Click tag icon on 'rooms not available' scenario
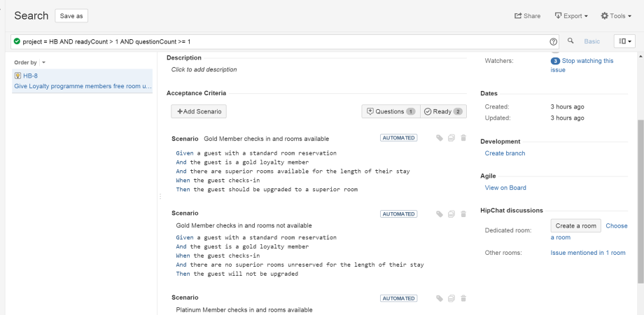Image resolution: width=644 pixels, height=315 pixels. (440, 214)
